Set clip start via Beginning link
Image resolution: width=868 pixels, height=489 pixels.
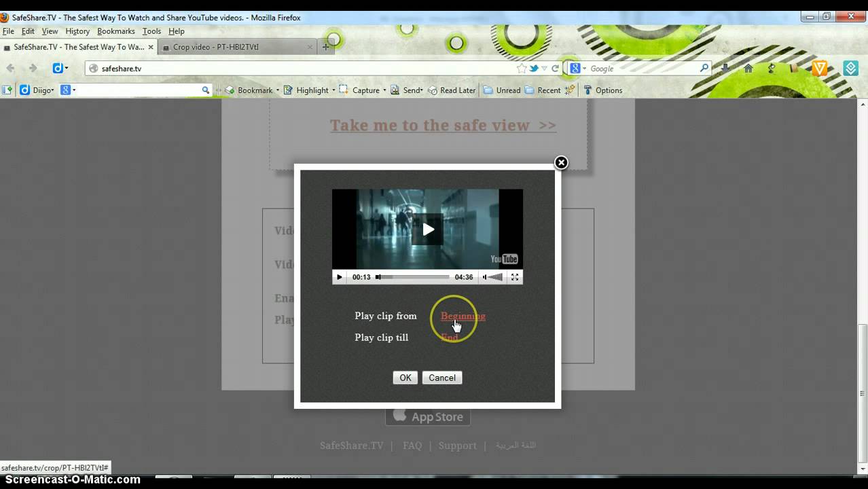point(463,316)
